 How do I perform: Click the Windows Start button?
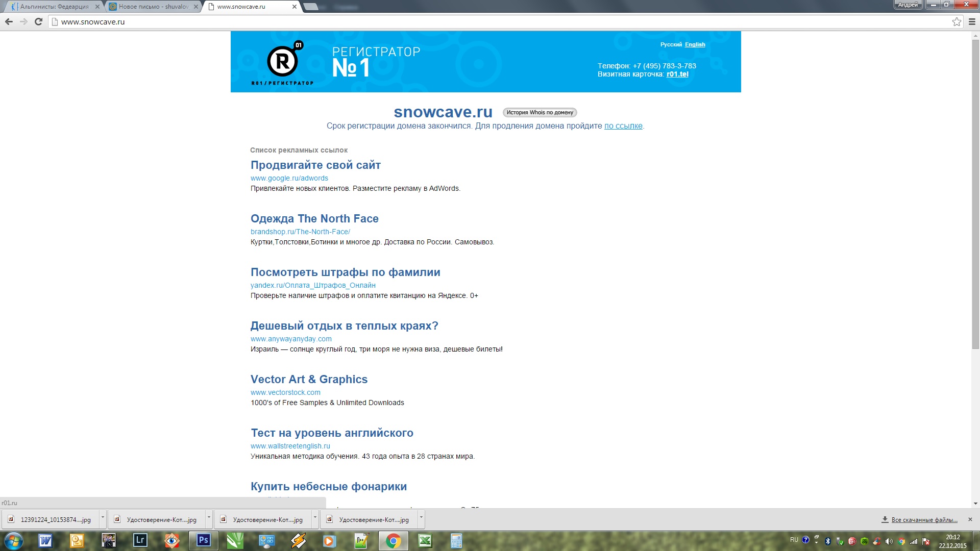pos(13,540)
